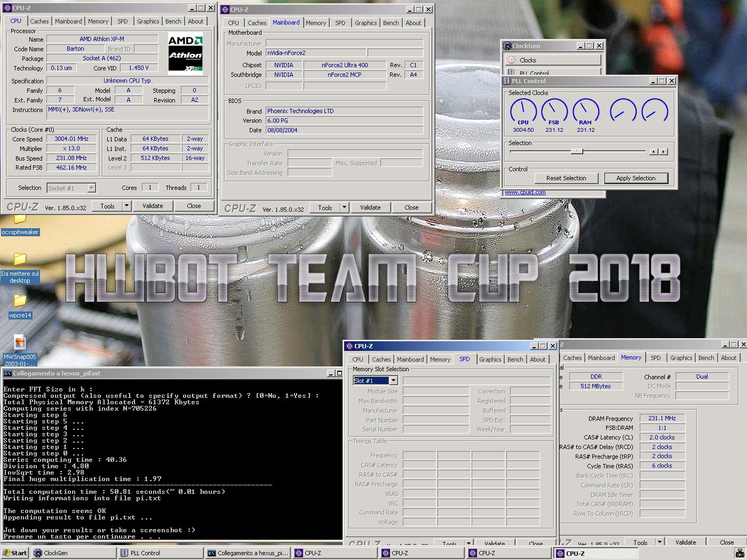
Task: Open the About tab in SPD CPU-Z window
Action: (x=537, y=359)
